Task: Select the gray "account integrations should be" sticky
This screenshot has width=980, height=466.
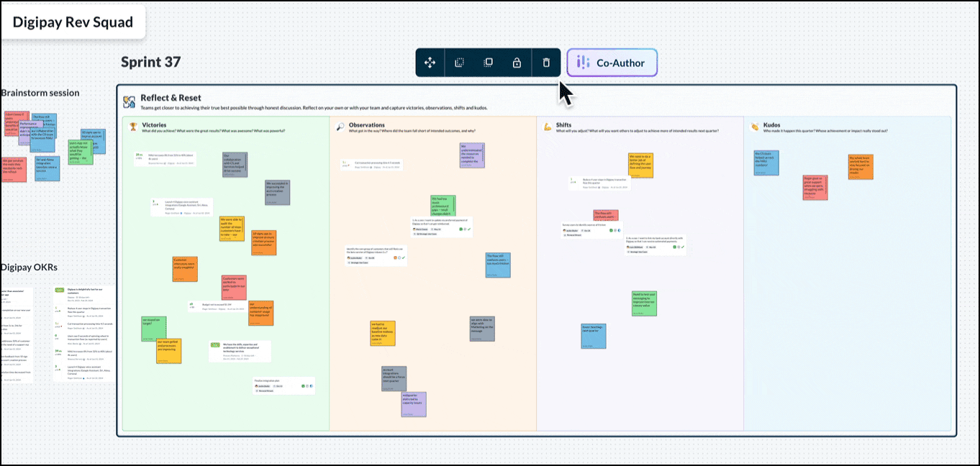Action: [394, 379]
